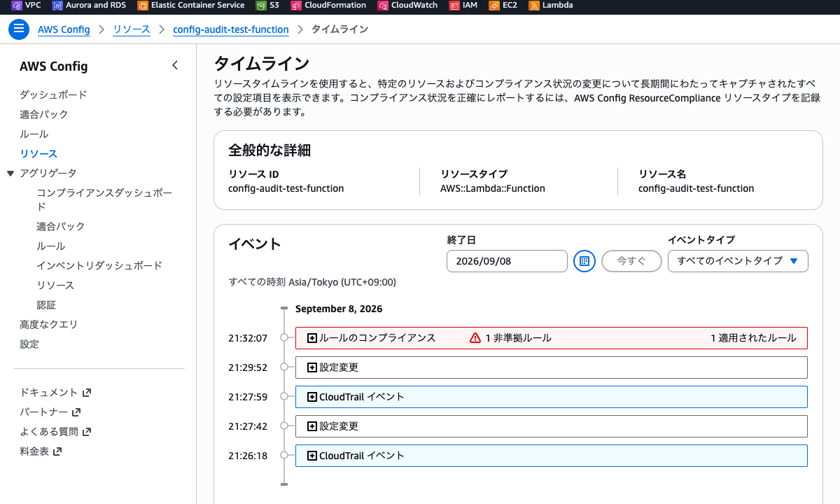Click the AWS::Lambda::Function resource type value

pos(493,188)
